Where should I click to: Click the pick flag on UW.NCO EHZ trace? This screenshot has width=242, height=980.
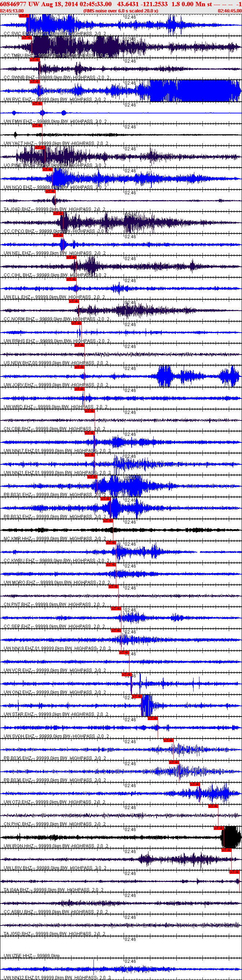click(48, 170)
